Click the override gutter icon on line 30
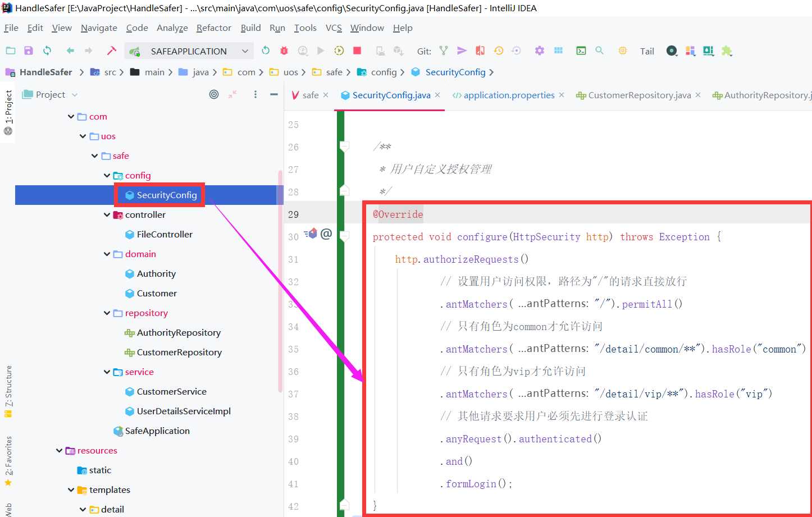The image size is (812, 517). [311, 233]
